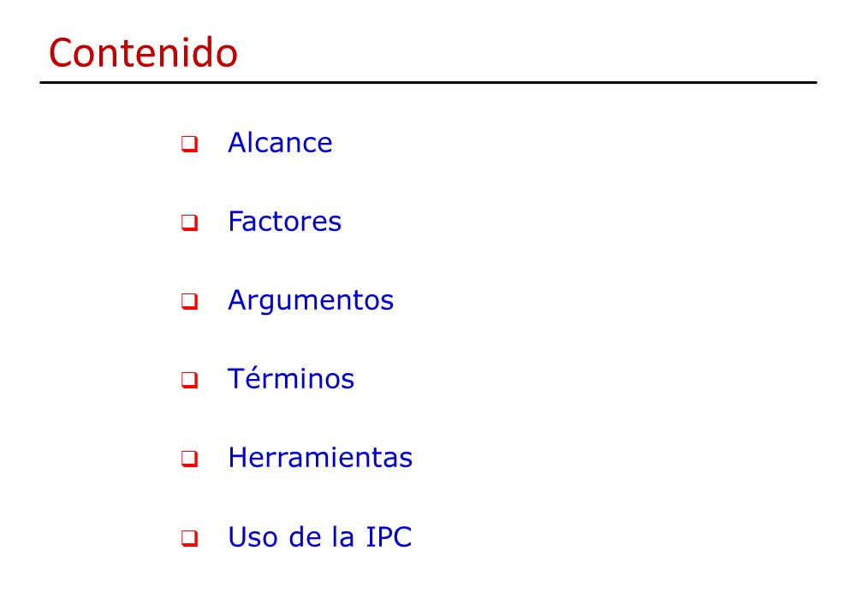Click the bullet icon beside Uso de la IPC

click(189, 538)
